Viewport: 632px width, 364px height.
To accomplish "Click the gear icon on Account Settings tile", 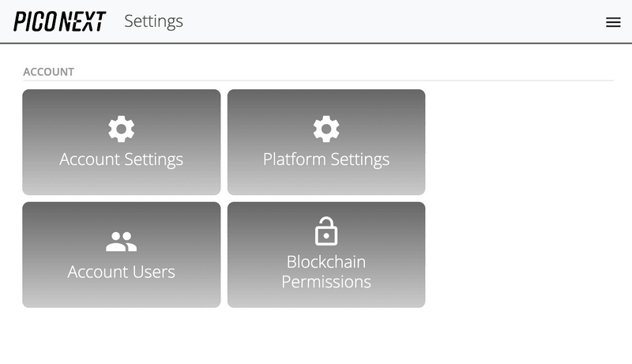I will pos(121,129).
